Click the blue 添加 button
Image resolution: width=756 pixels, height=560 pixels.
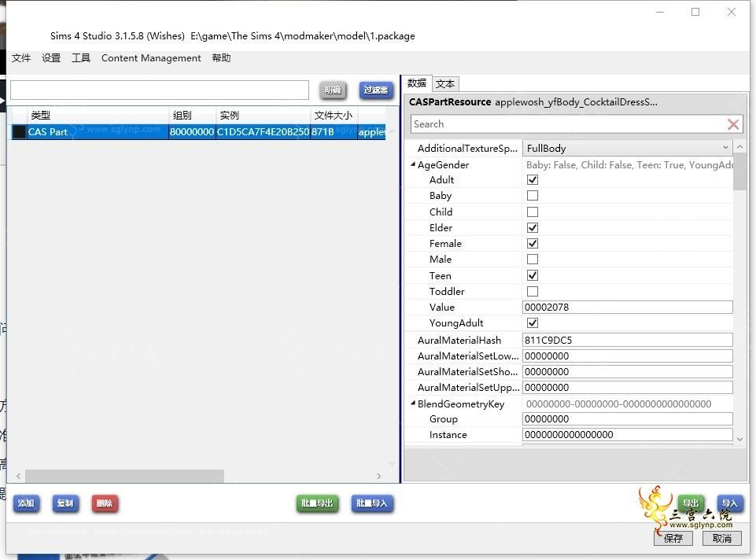point(26,503)
